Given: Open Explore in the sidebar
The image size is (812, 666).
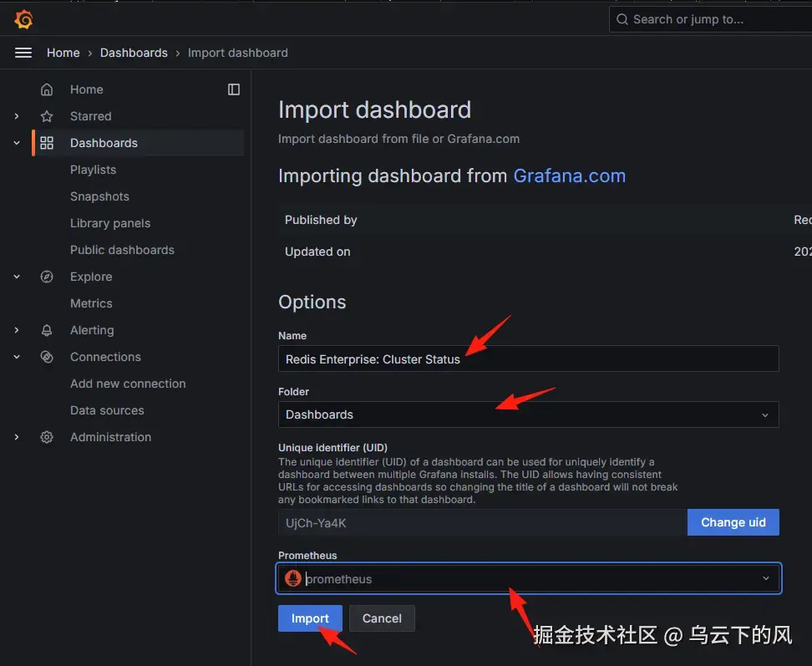Looking at the screenshot, I should click(x=91, y=277).
